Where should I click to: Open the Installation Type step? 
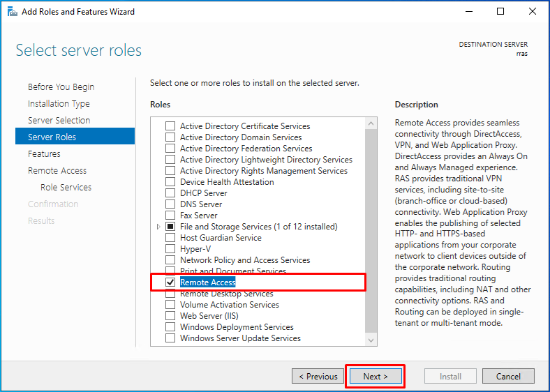59,104
